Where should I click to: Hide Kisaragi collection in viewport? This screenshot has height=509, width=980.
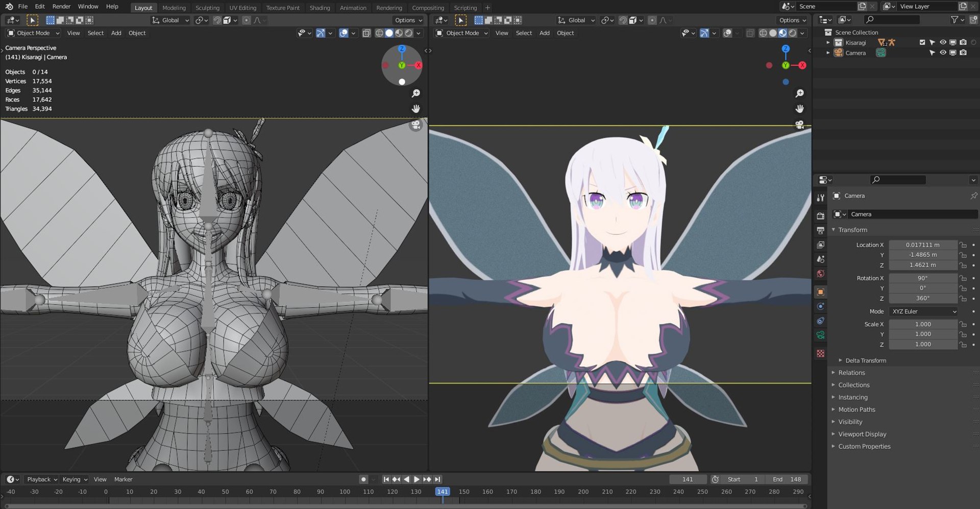pos(943,42)
